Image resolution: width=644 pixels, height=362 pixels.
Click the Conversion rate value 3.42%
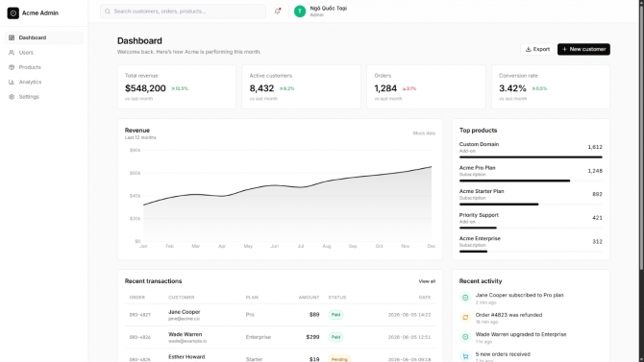512,88
